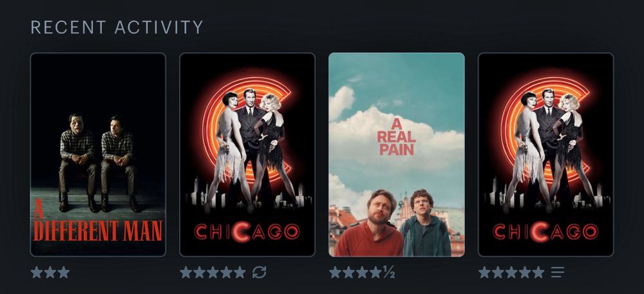
Task: Click neon Chicago title on the rewatched poster
Action: 247,232
